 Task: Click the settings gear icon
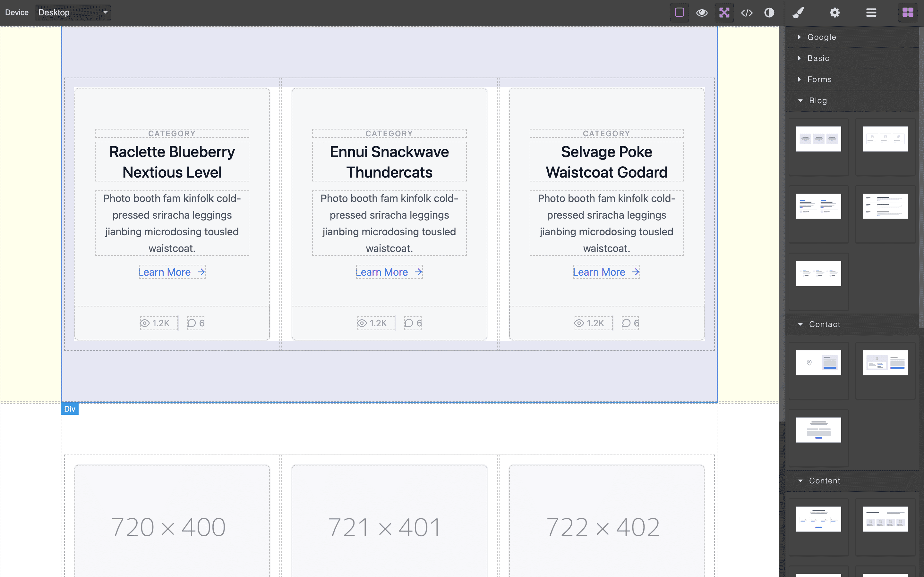[835, 12]
